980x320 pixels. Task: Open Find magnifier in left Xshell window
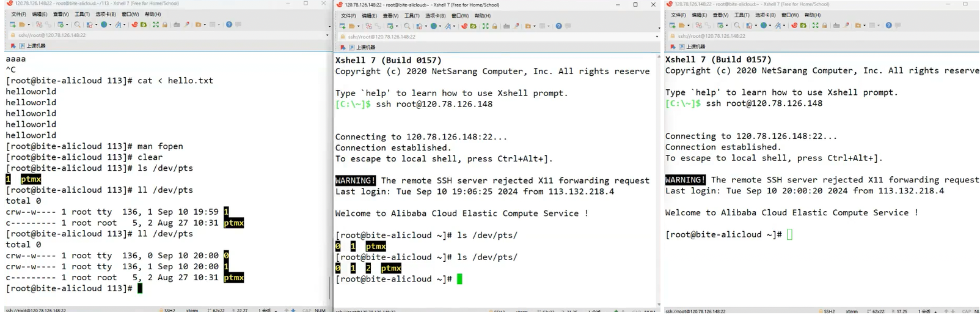coord(77,24)
